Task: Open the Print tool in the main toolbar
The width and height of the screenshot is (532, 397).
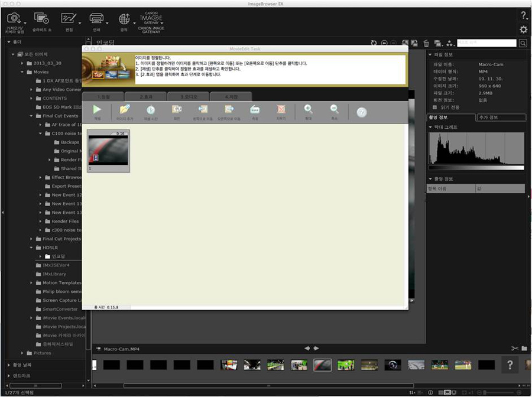Action: pos(97,22)
